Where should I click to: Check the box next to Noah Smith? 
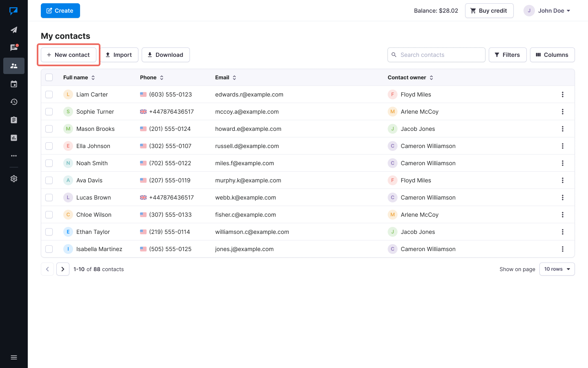[49, 163]
